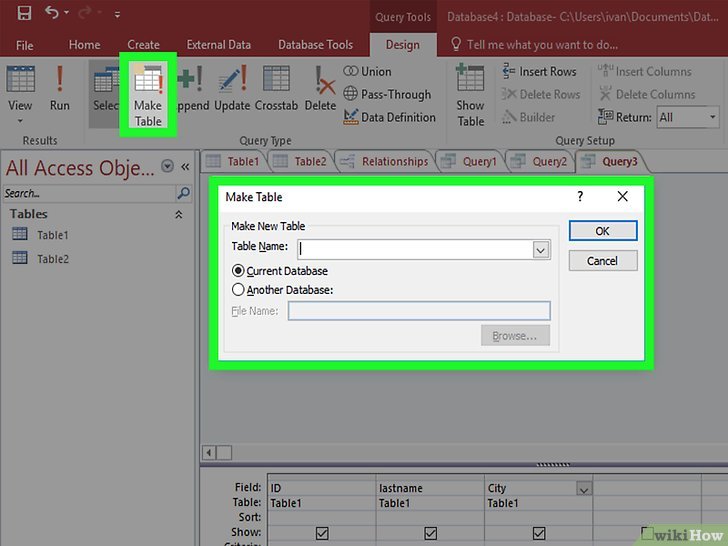Click Delete Rows in Query Setup

[x=541, y=94]
